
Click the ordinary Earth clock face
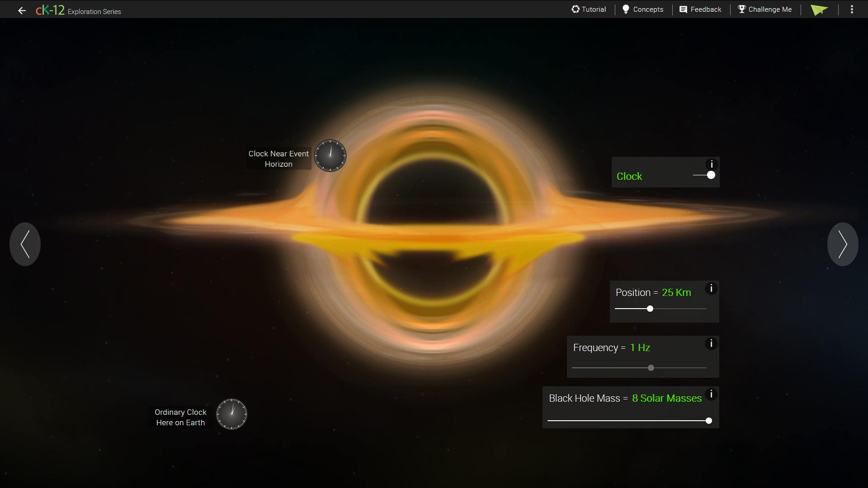pyautogui.click(x=231, y=414)
